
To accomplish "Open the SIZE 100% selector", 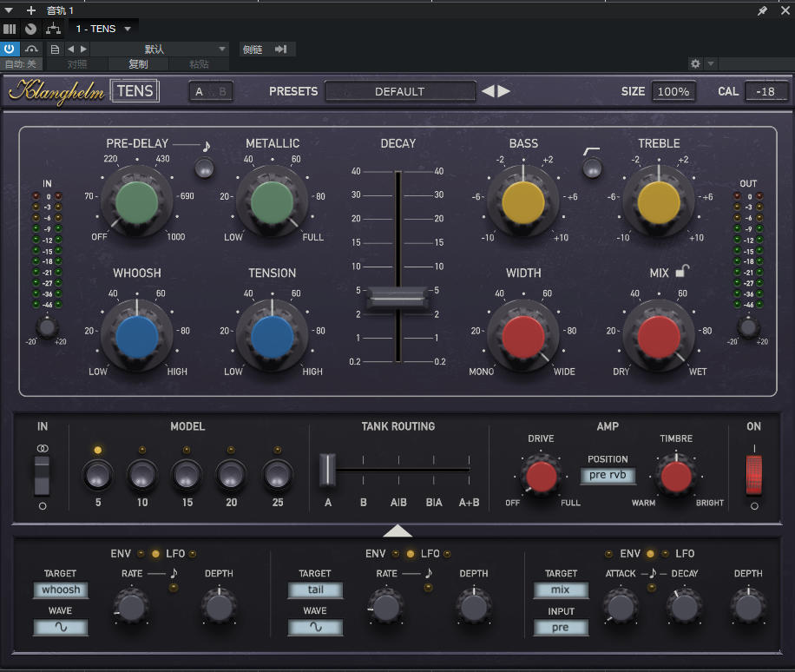I will (673, 91).
